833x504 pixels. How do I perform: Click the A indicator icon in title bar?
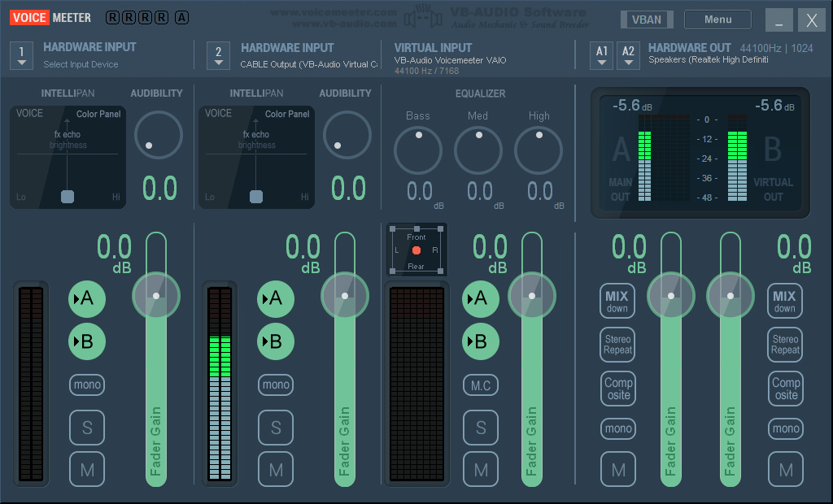[181, 18]
